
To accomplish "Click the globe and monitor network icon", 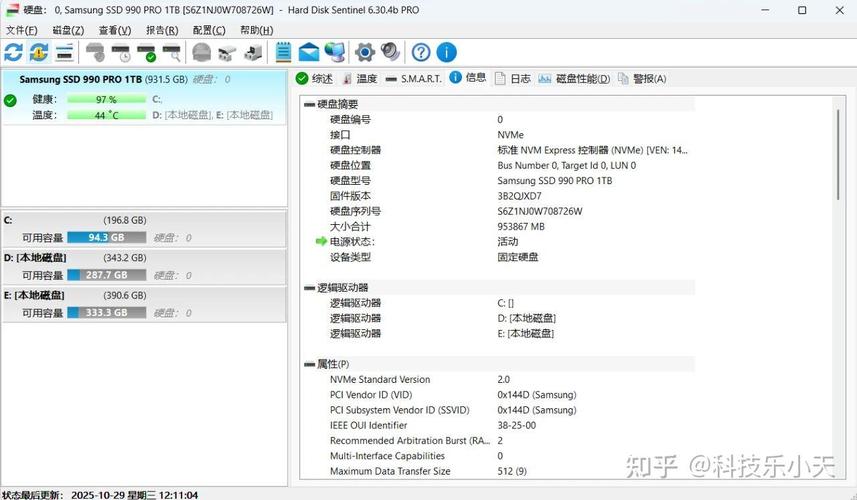I will pos(334,52).
